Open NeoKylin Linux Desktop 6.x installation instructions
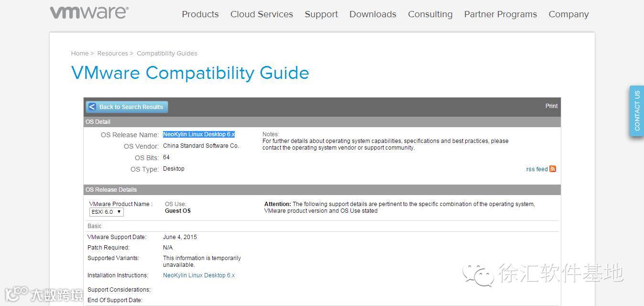 point(198,275)
